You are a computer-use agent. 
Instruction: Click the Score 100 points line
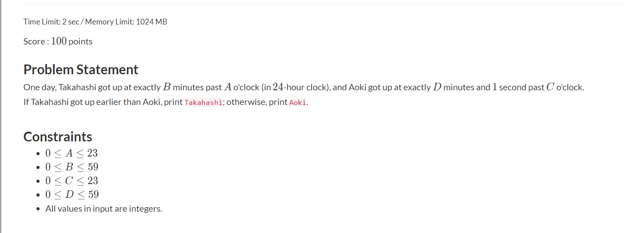click(x=58, y=41)
